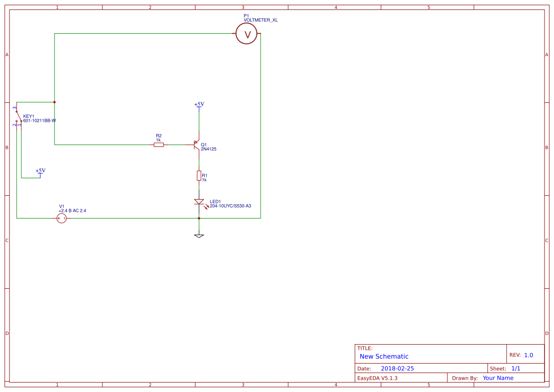This screenshot has width=554, height=392.
Task: Select the date field 2018-02-25
Action: (x=399, y=368)
